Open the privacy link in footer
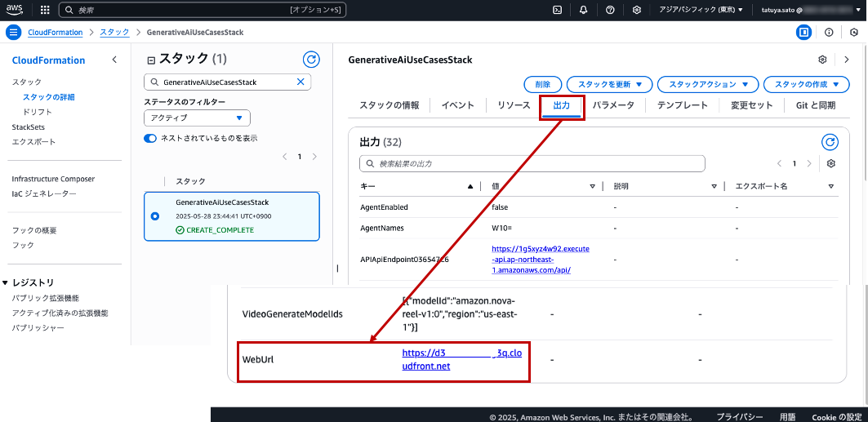The image size is (868, 422). (x=740, y=417)
